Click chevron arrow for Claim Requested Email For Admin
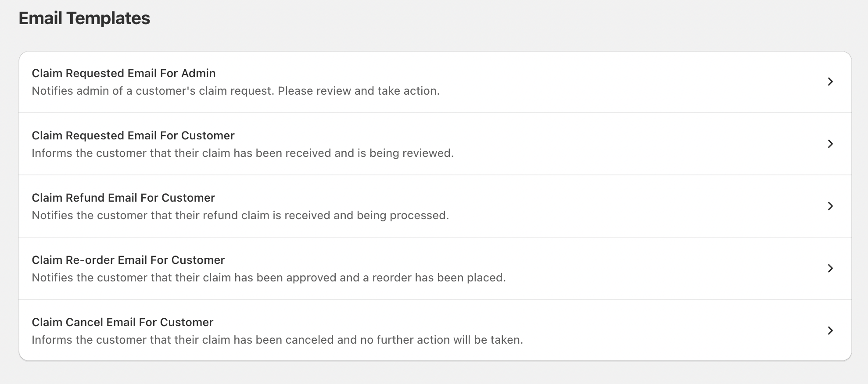This screenshot has height=384, width=868. [830, 82]
